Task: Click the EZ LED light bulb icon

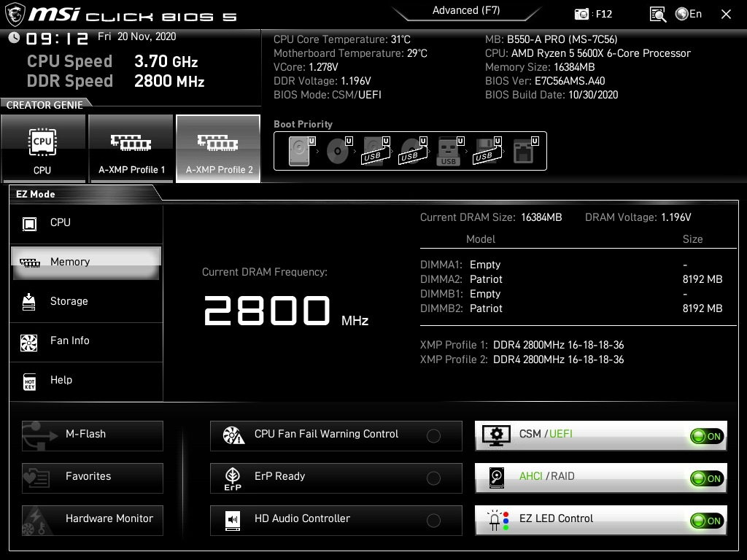Action: pyautogui.click(x=498, y=521)
